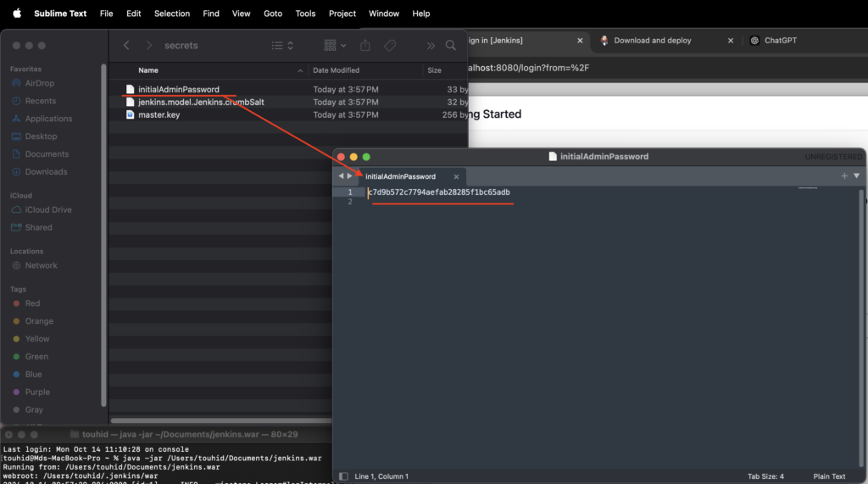Click the Finder back arrow
868x484 pixels.
point(126,46)
